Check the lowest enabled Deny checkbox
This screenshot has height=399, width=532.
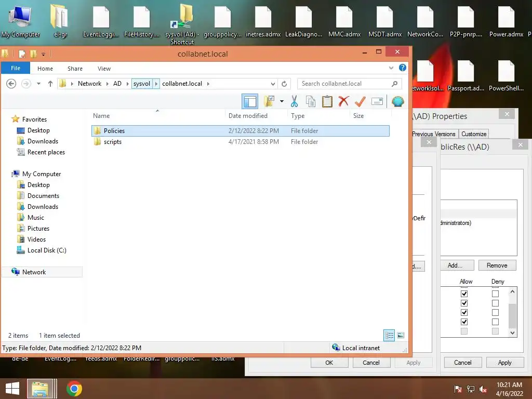[x=495, y=322]
